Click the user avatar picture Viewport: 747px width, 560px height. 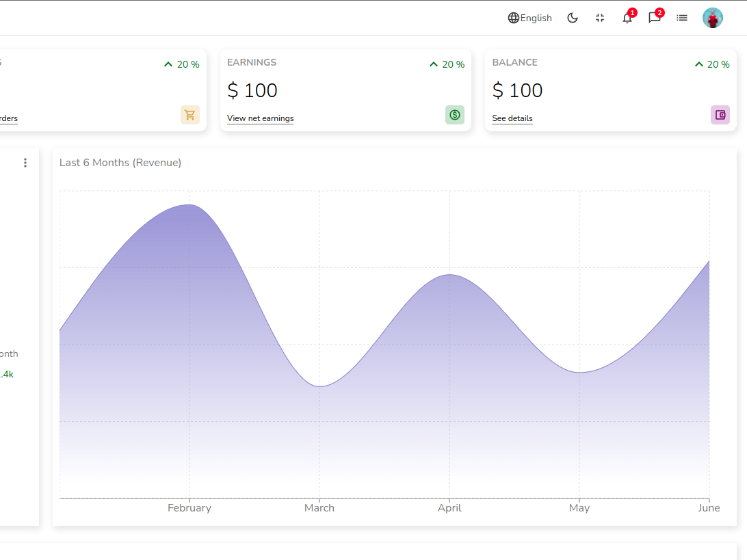pyautogui.click(x=713, y=18)
